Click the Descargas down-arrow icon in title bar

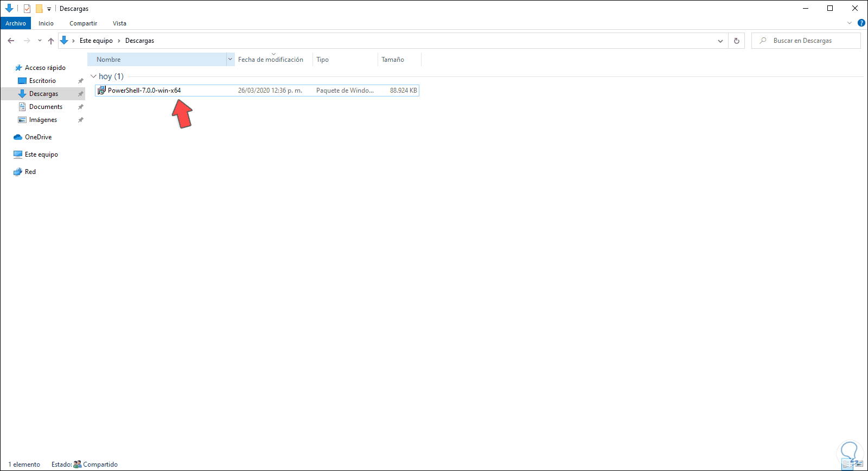pos(9,9)
